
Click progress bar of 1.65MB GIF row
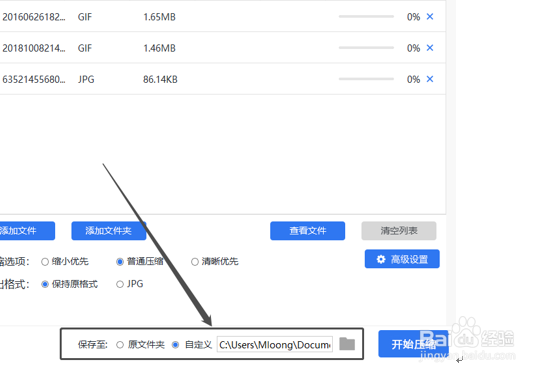pos(366,16)
